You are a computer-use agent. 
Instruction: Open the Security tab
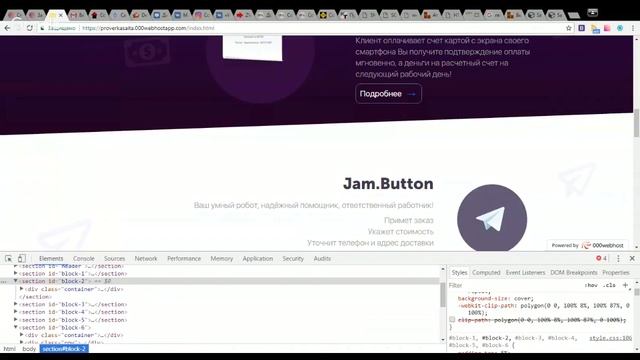point(293,258)
